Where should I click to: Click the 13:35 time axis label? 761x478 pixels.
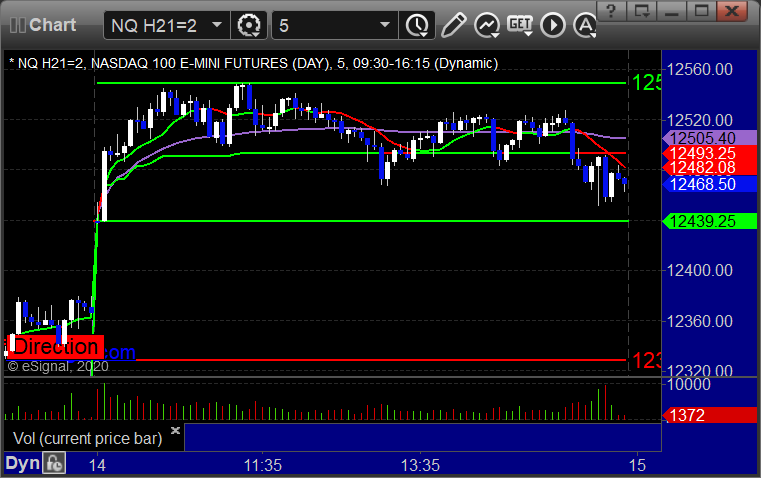coord(420,466)
